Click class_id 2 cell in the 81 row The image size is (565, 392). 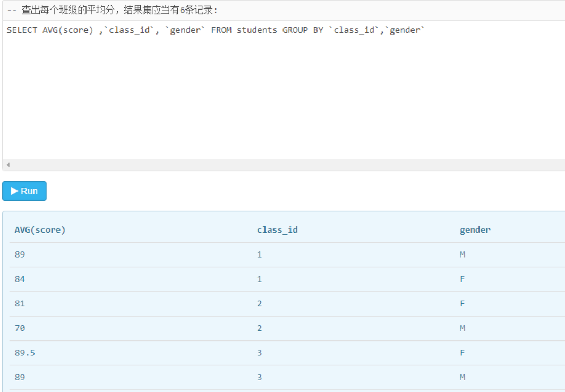tap(259, 304)
